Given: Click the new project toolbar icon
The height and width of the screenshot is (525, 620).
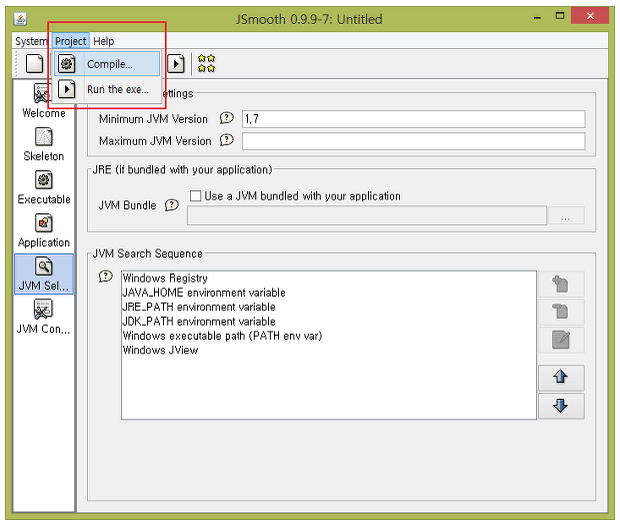Looking at the screenshot, I should (x=34, y=64).
